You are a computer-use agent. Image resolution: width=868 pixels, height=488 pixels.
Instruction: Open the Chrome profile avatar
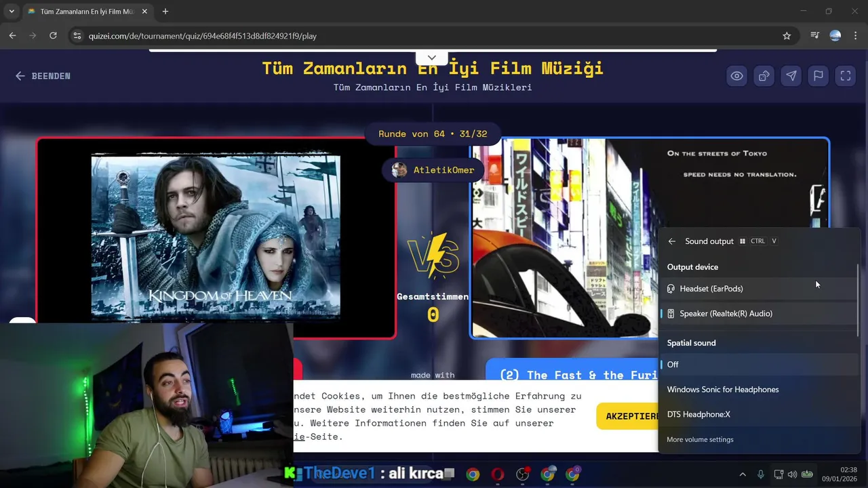pos(835,36)
